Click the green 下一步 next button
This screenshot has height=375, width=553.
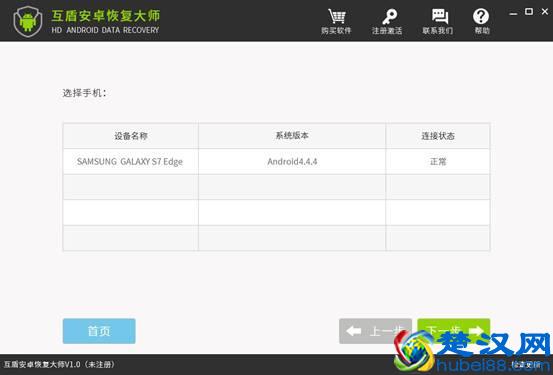click(x=454, y=331)
